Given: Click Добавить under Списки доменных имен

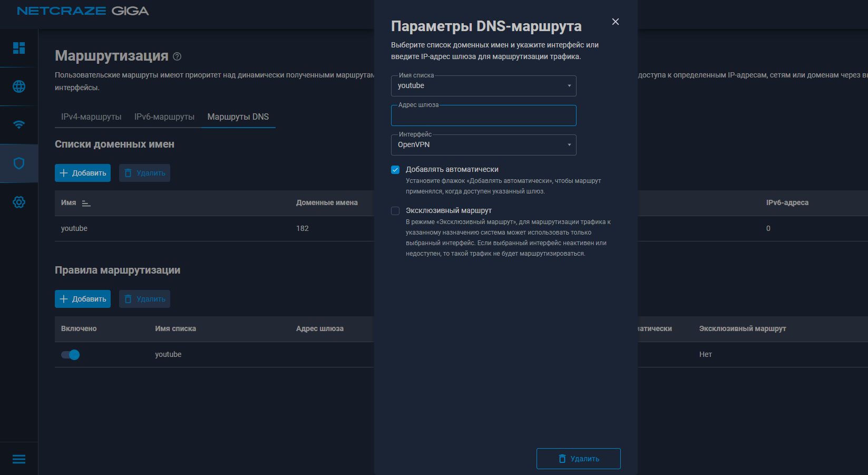Looking at the screenshot, I should click(83, 173).
